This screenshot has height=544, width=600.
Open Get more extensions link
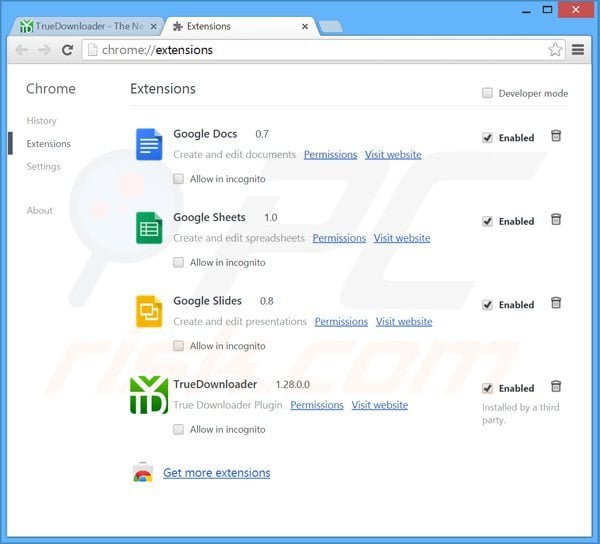coord(217,473)
